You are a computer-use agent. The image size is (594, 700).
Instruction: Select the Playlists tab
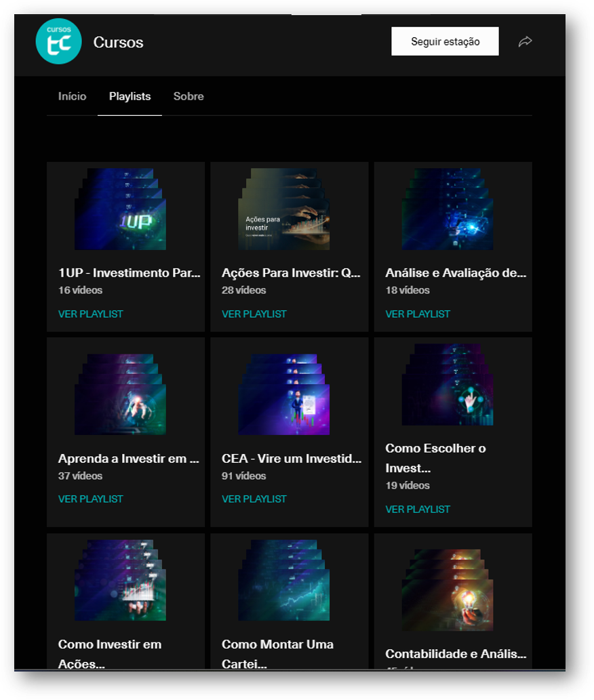pos(130,96)
